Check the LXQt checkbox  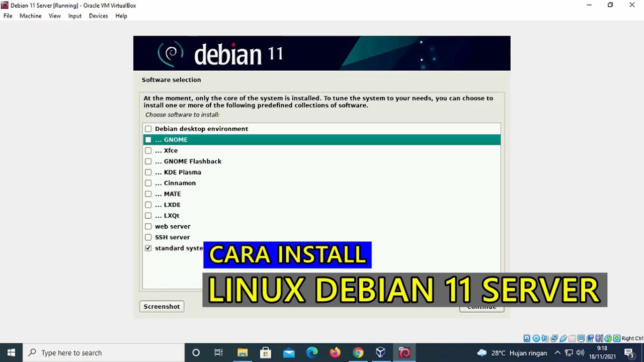tap(148, 216)
